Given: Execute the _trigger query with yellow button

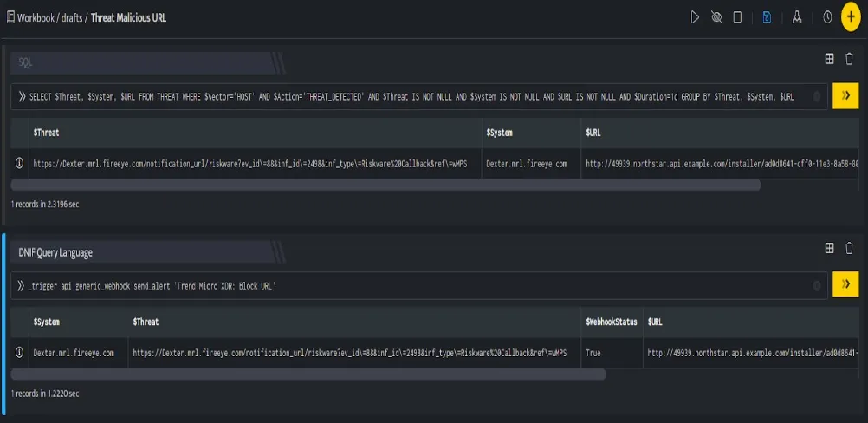Looking at the screenshot, I should (x=845, y=284).
